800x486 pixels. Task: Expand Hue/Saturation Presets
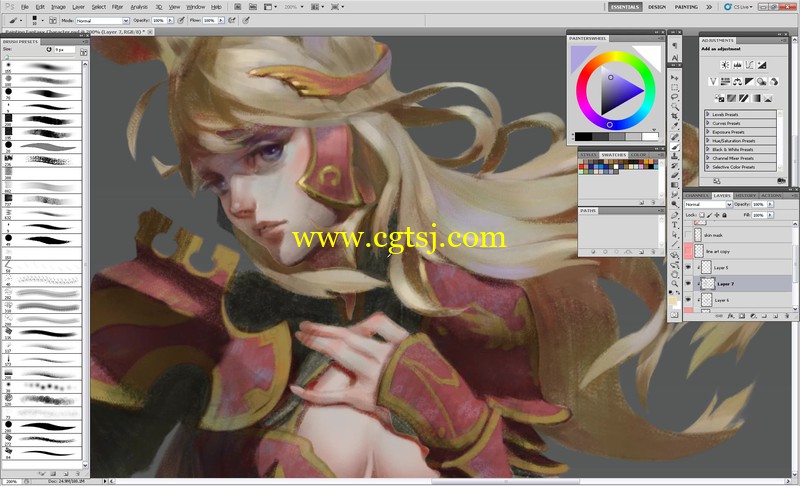(x=708, y=140)
